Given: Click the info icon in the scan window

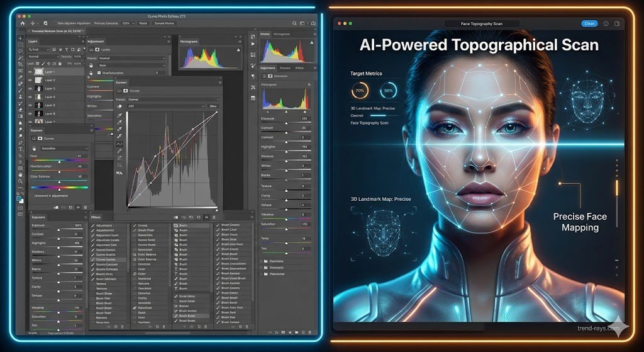Looking at the screenshot, I should click(x=606, y=23).
